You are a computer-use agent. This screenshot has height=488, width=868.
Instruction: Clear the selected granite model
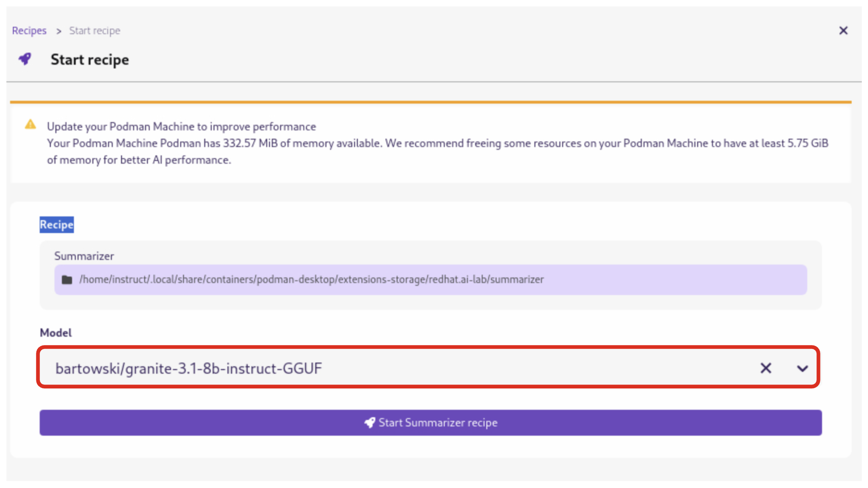766,368
